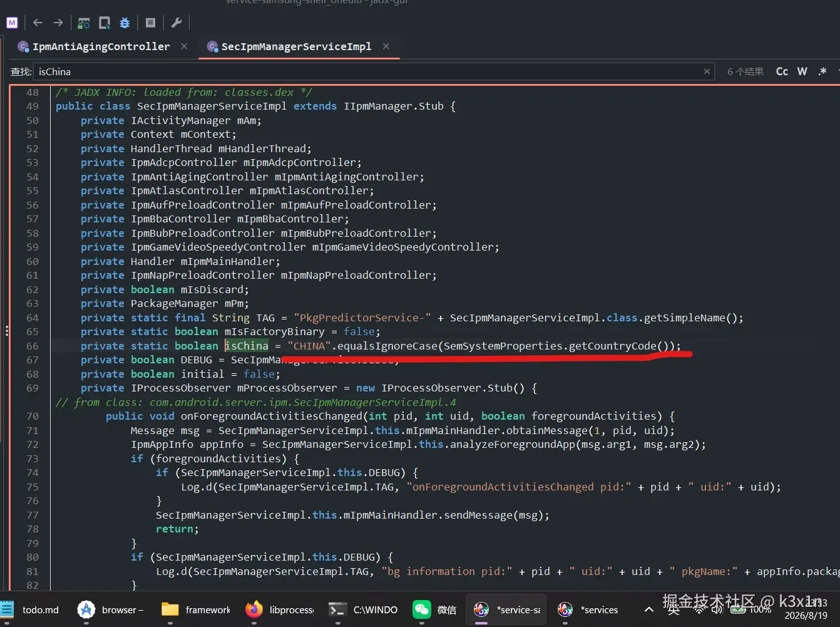Screen dimensions: 840x627
Task: Toggle match case (Cc) search option
Action: (x=782, y=71)
